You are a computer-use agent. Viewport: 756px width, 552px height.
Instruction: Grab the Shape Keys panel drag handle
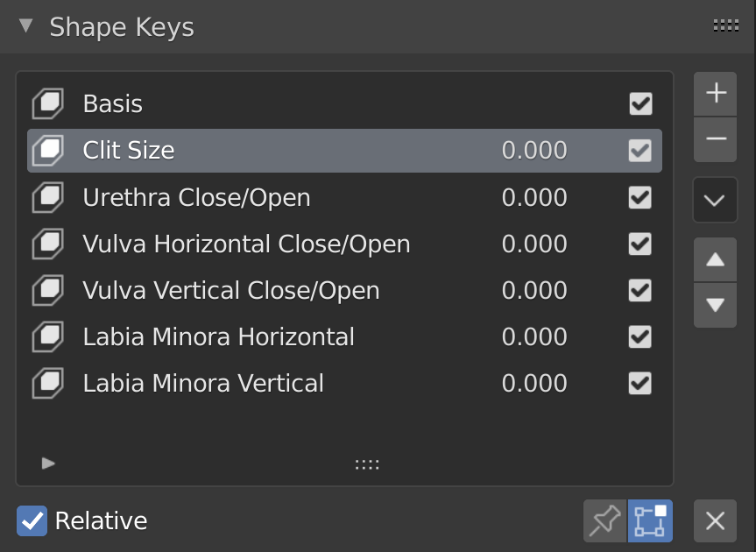(x=726, y=26)
